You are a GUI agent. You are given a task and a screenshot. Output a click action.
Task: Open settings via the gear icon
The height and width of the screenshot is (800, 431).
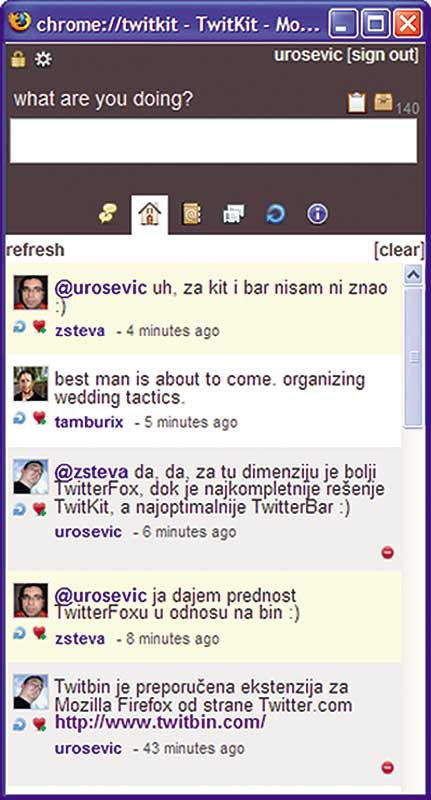pyautogui.click(x=43, y=60)
